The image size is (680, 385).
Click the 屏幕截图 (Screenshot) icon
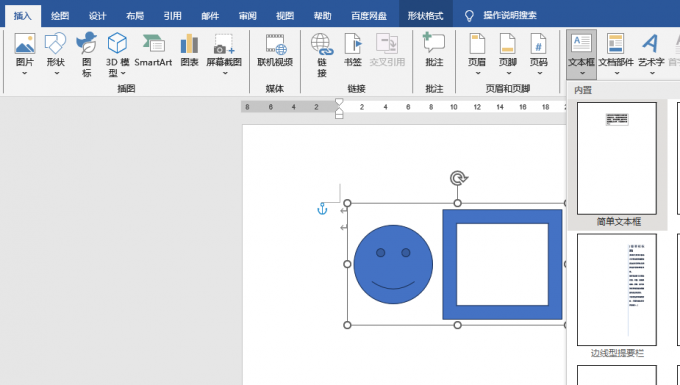224,43
